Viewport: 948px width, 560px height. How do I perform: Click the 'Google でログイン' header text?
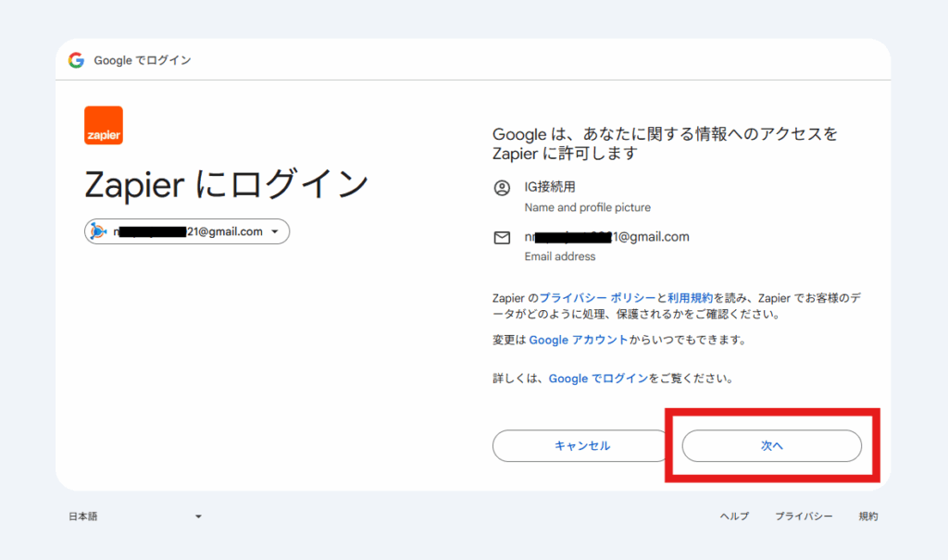142,60
